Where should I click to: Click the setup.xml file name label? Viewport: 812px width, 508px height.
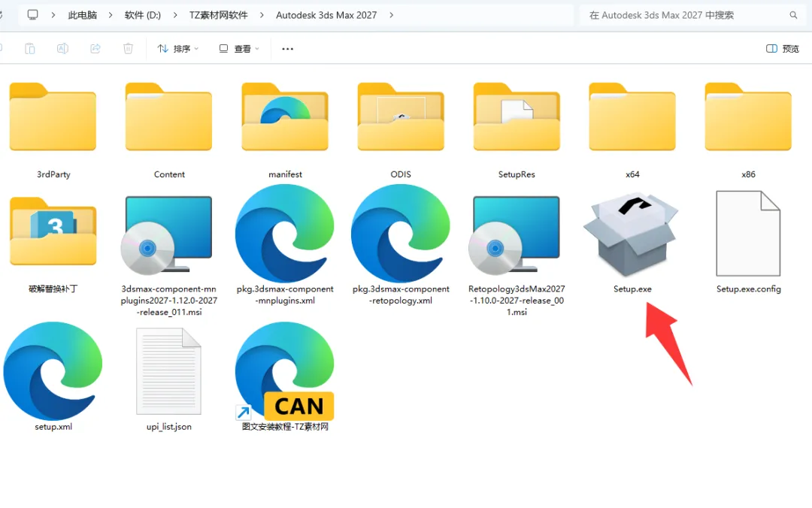point(53,427)
